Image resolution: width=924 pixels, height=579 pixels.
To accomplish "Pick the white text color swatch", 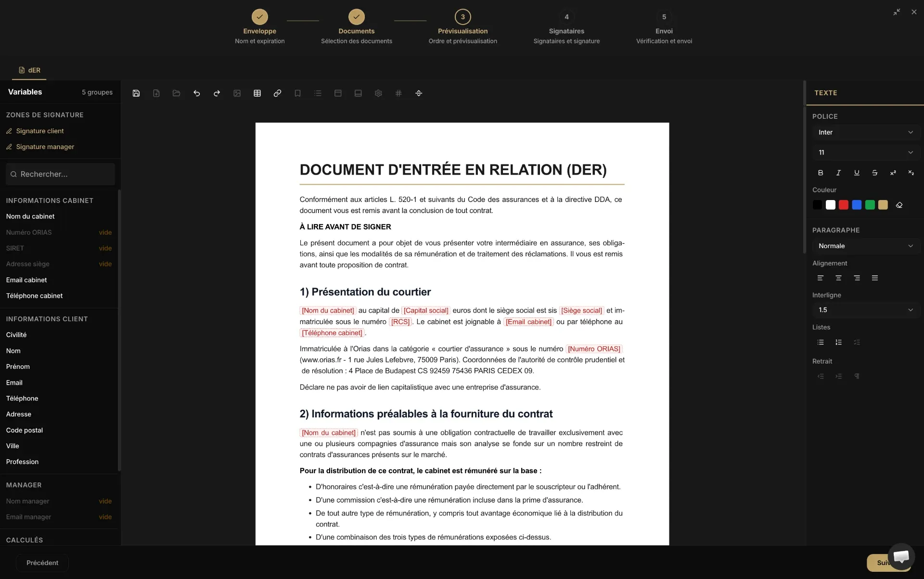I will click(831, 205).
